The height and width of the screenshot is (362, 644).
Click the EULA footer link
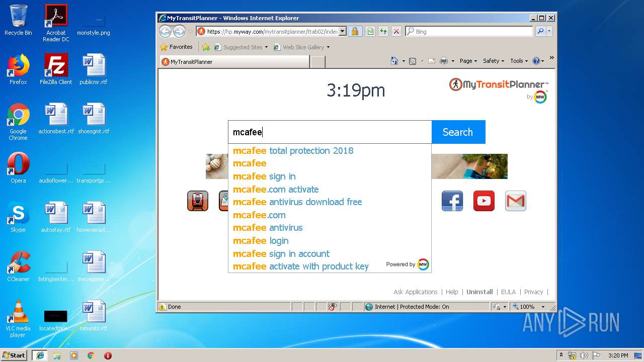[x=508, y=292]
